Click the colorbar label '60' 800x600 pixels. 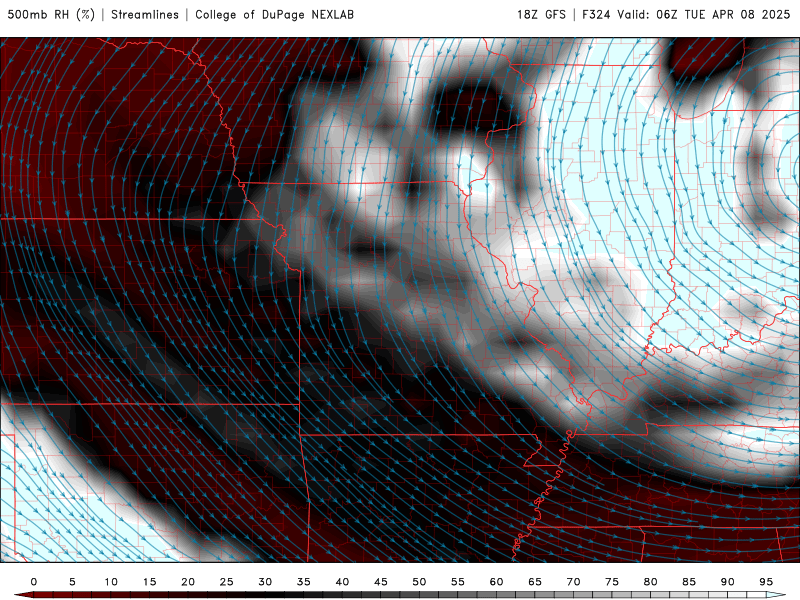(x=496, y=582)
